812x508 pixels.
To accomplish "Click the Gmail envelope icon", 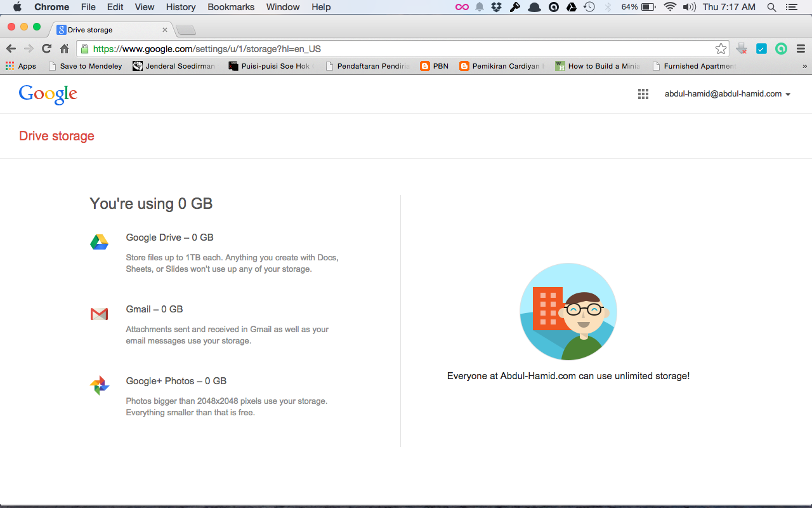I will tap(99, 314).
